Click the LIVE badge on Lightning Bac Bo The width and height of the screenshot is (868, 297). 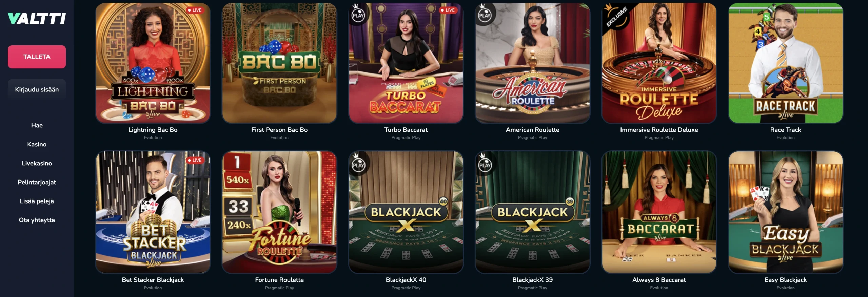pyautogui.click(x=195, y=10)
